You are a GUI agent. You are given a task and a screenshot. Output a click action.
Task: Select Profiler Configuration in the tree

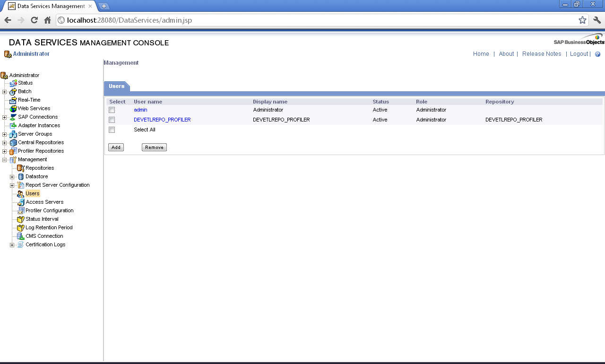coord(50,211)
